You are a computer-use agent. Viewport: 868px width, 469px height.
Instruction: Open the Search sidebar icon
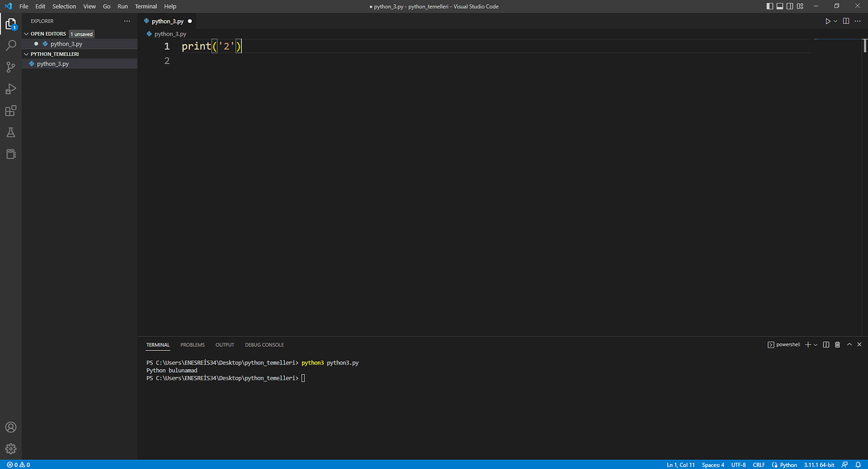coord(10,45)
